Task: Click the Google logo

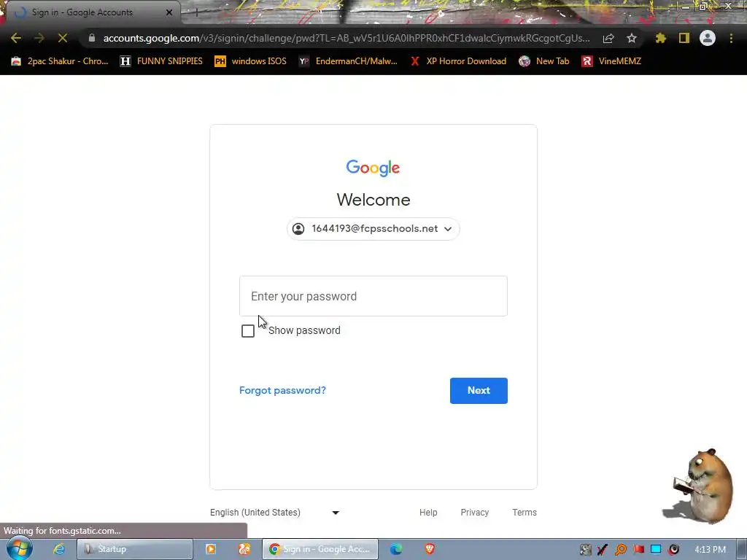Action: pyautogui.click(x=373, y=168)
